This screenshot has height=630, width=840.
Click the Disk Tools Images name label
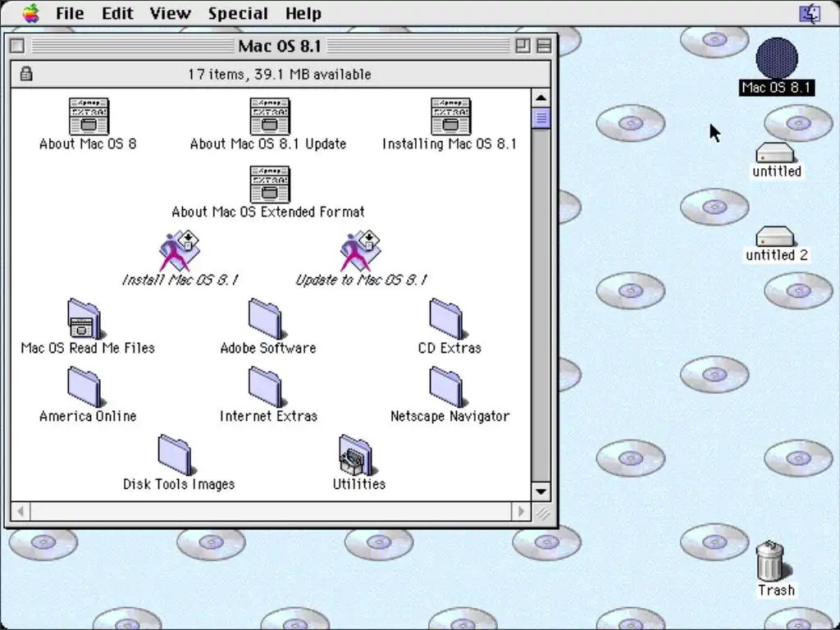(178, 484)
